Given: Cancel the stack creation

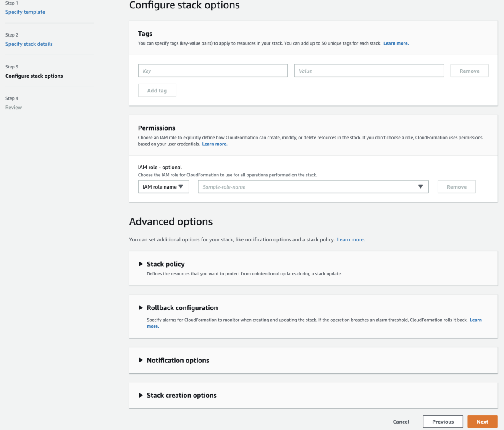Looking at the screenshot, I should (x=401, y=422).
